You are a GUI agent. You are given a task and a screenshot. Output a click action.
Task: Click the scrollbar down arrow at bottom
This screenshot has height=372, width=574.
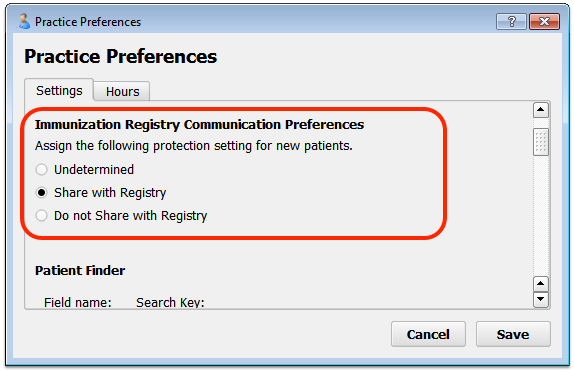tap(541, 299)
